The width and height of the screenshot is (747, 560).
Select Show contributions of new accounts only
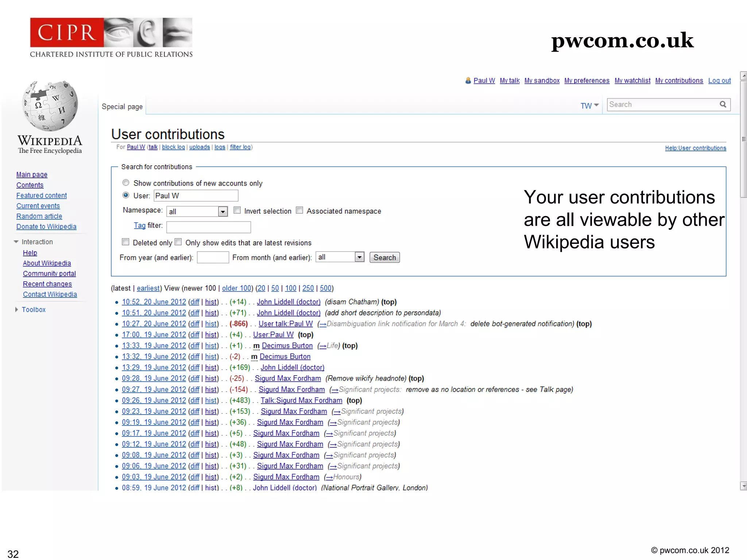[126, 183]
